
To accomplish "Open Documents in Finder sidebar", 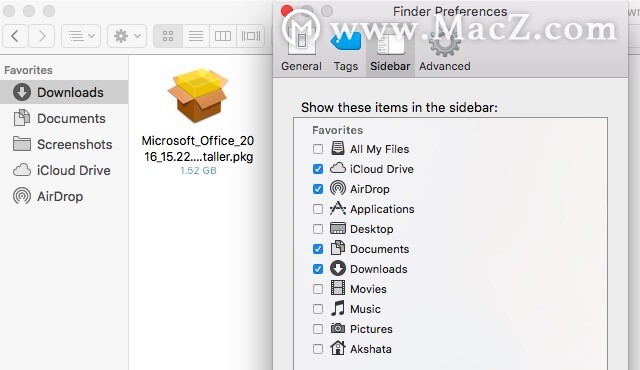I will click(x=64, y=118).
